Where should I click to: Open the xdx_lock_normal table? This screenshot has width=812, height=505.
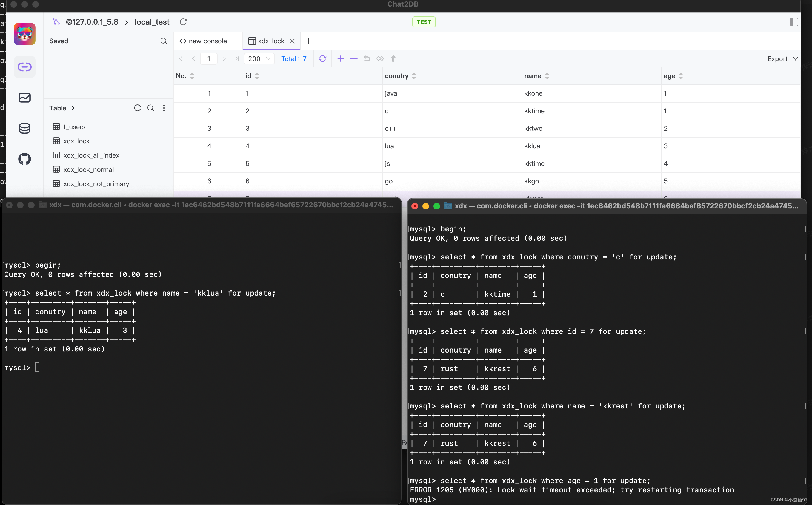pos(88,170)
